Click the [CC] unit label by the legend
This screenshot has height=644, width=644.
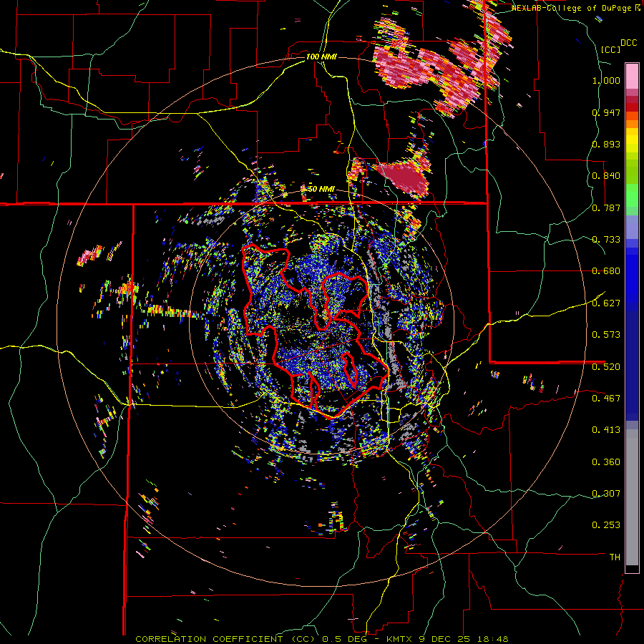[x=610, y=49]
